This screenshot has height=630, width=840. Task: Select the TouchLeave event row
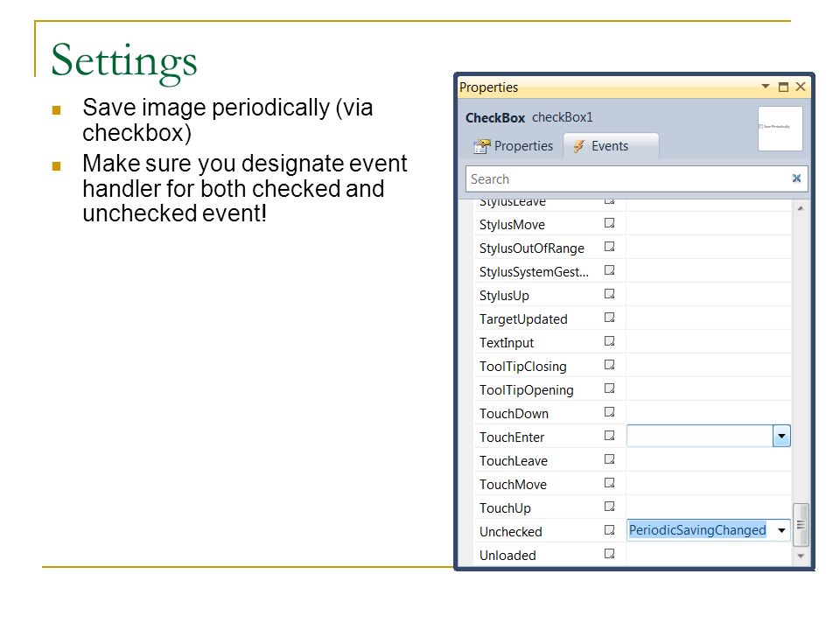coord(632,460)
